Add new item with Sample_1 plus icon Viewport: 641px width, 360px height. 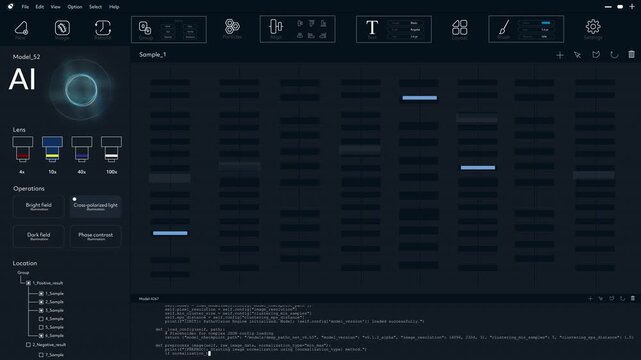pos(560,55)
